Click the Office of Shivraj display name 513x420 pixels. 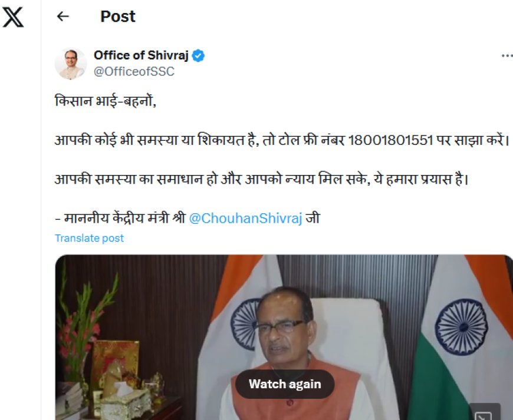pos(141,55)
